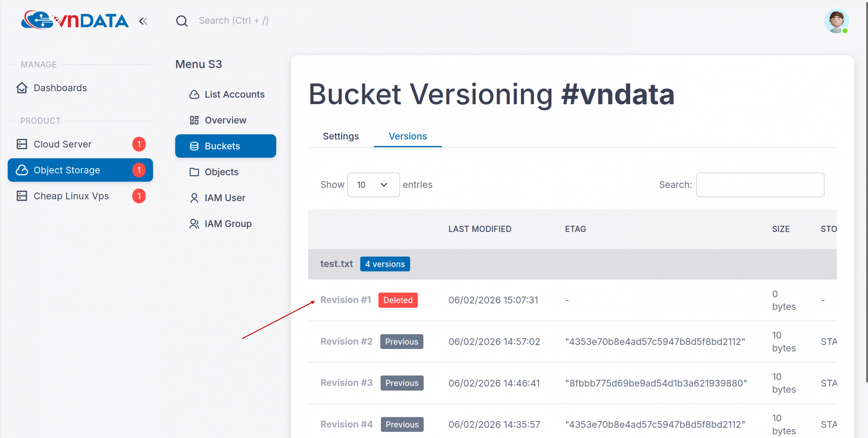868x438 pixels.
Task: Sort by Last Modified column header
Action: (x=479, y=229)
